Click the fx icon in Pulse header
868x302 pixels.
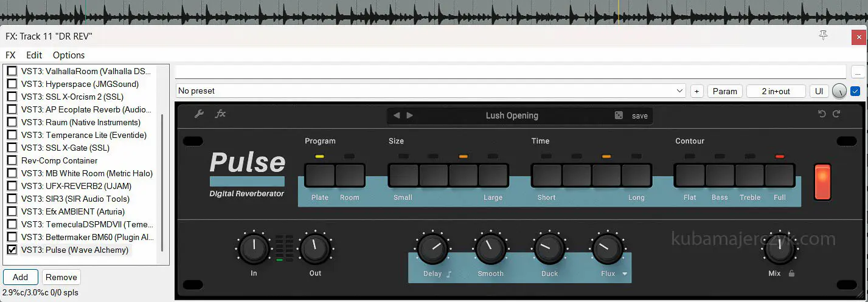tap(220, 114)
